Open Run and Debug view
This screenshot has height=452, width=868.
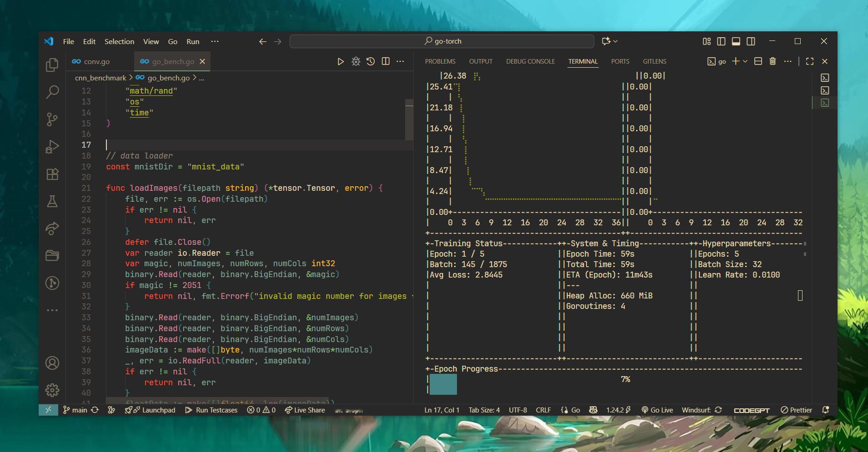[52, 147]
